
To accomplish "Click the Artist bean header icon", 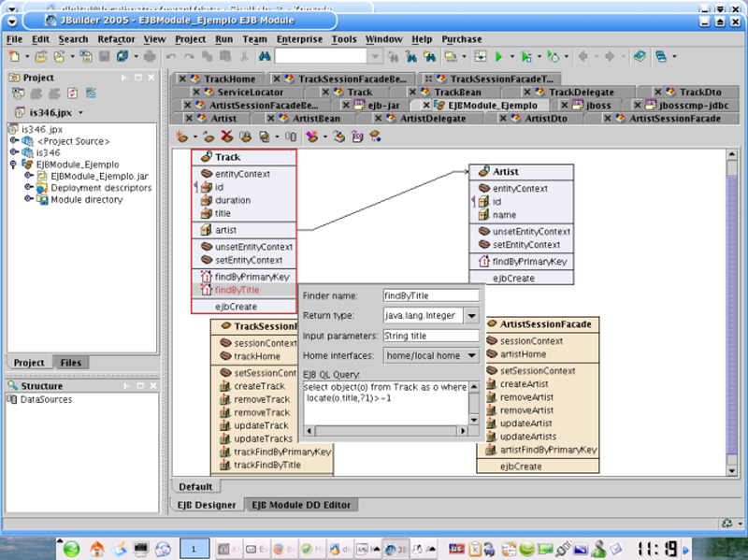I will [482, 172].
